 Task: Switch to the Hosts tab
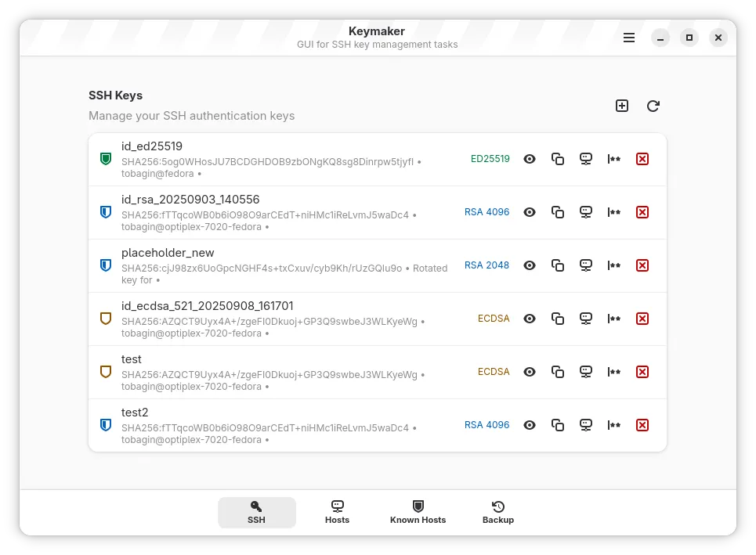click(x=337, y=513)
